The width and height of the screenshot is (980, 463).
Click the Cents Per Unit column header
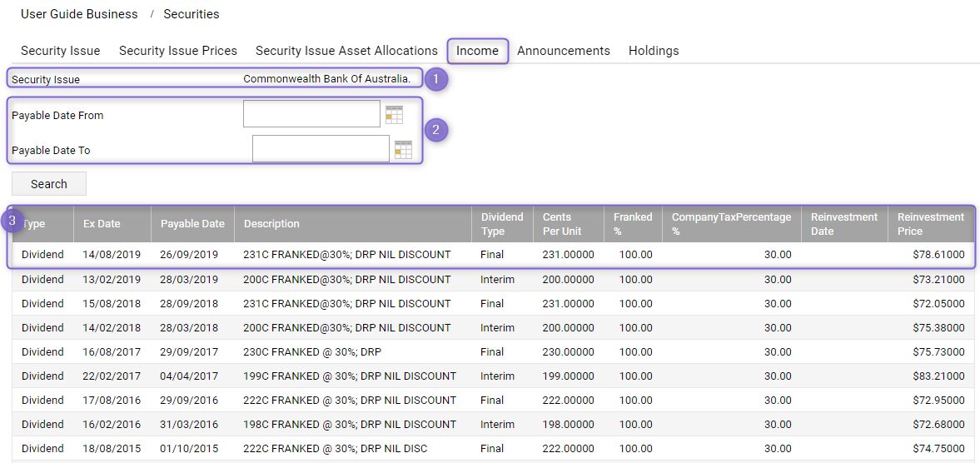pyautogui.click(x=569, y=224)
